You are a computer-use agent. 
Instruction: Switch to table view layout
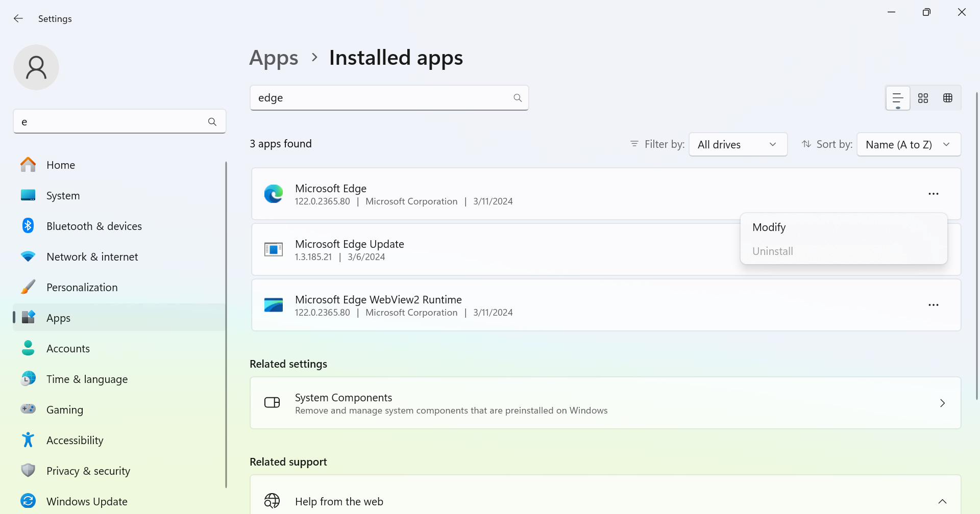point(948,98)
